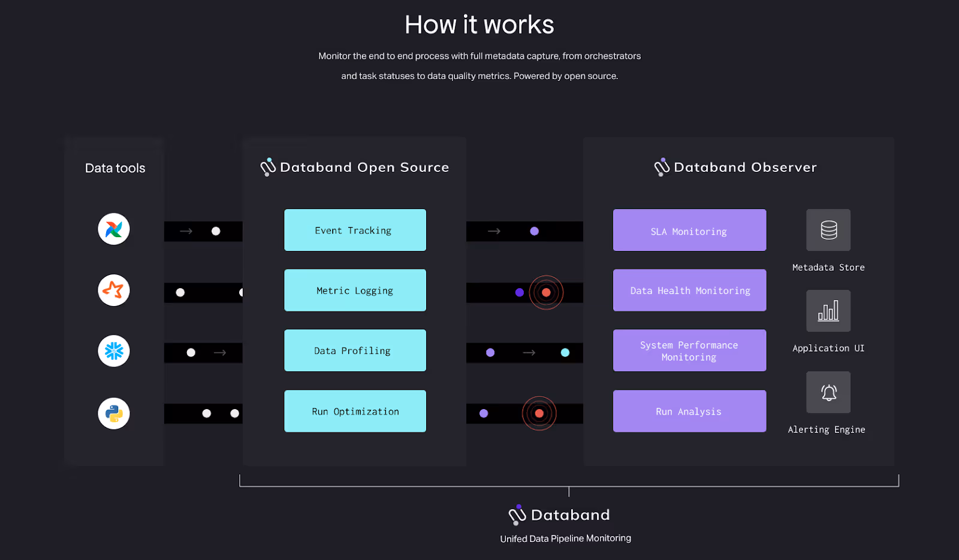Click the Application UI bar chart icon
The image size is (959, 560).
click(x=828, y=311)
